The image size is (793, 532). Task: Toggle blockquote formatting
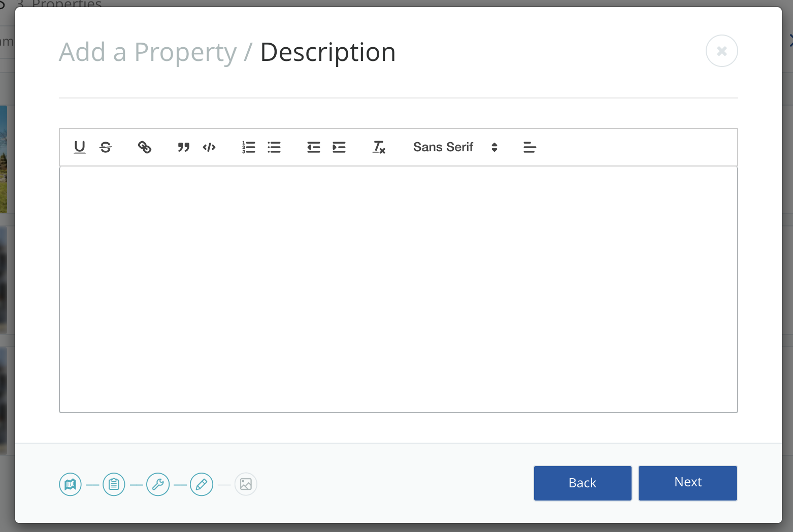[183, 147]
